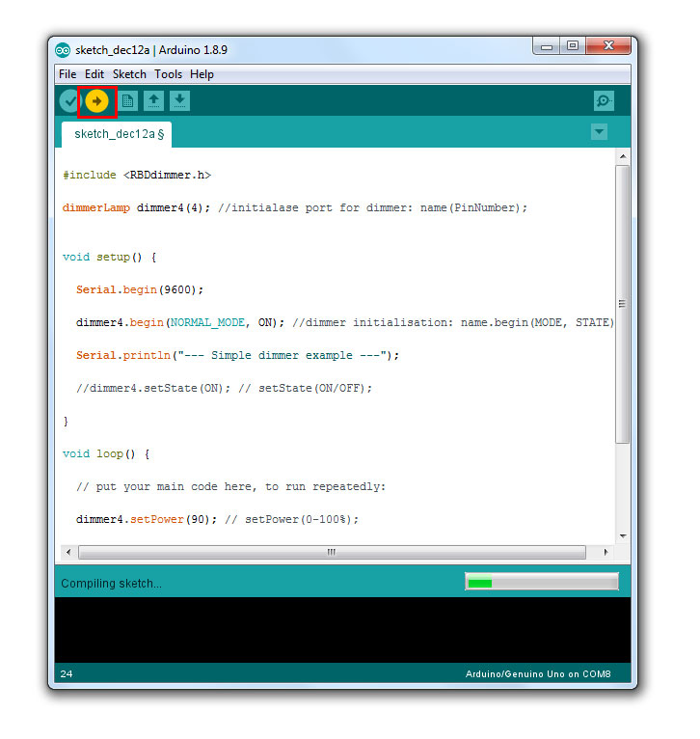
Task: Create a new sketch with New icon
Action: [x=127, y=101]
